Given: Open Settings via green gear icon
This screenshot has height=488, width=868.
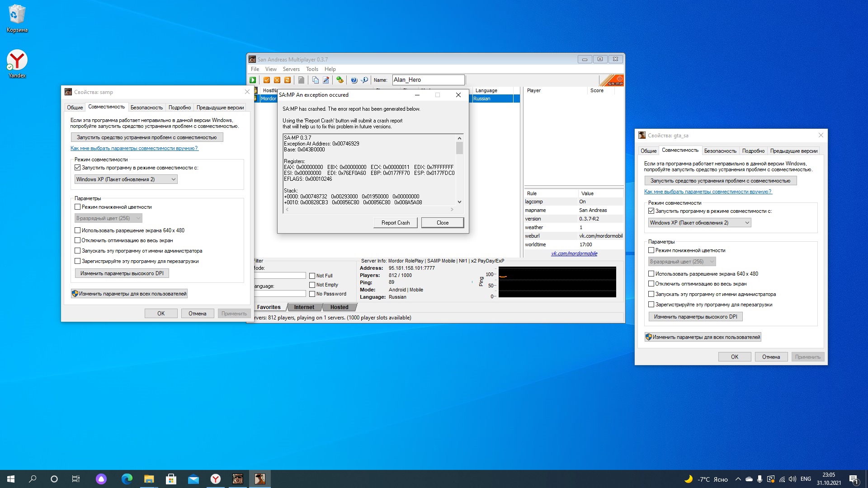Looking at the screenshot, I should pos(340,80).
